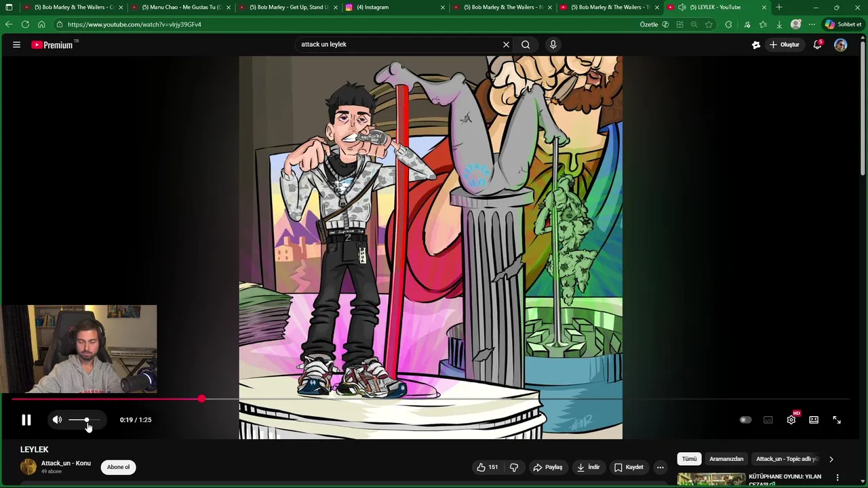Click the Attack_un channel avatar

[28, 467]
